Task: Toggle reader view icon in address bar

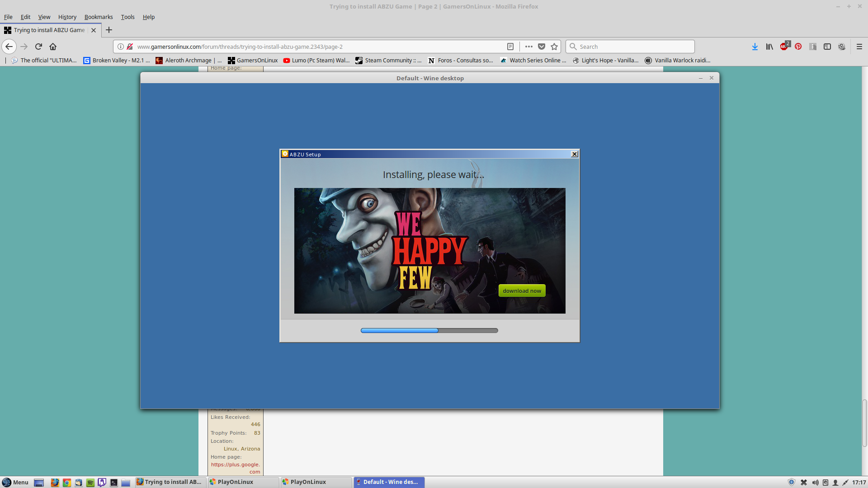Action: pyautogui.click(x=510, y=47)
